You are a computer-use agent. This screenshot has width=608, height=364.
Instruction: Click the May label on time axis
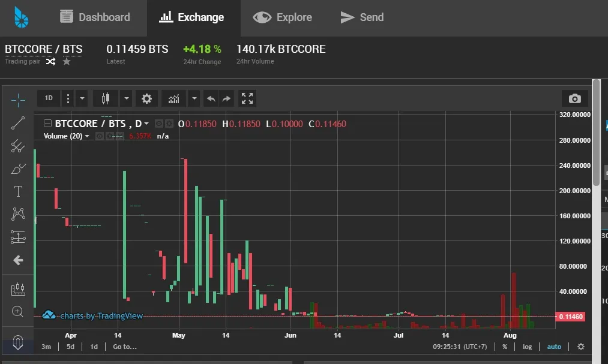click(x=178, y=335)
